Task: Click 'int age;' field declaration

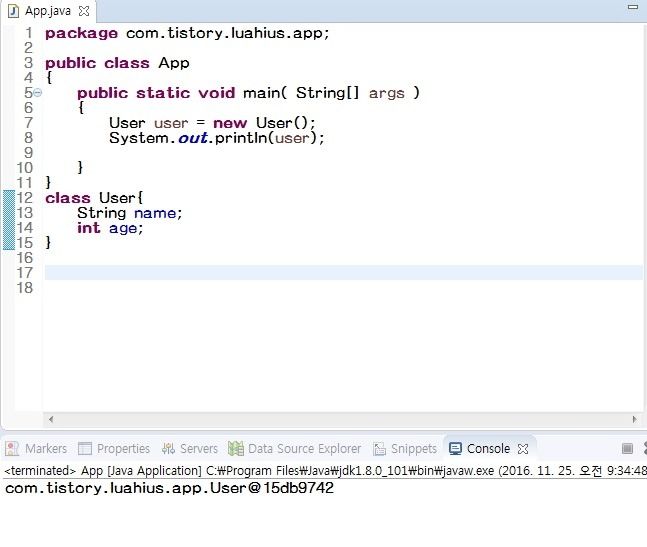Action: 110,228
